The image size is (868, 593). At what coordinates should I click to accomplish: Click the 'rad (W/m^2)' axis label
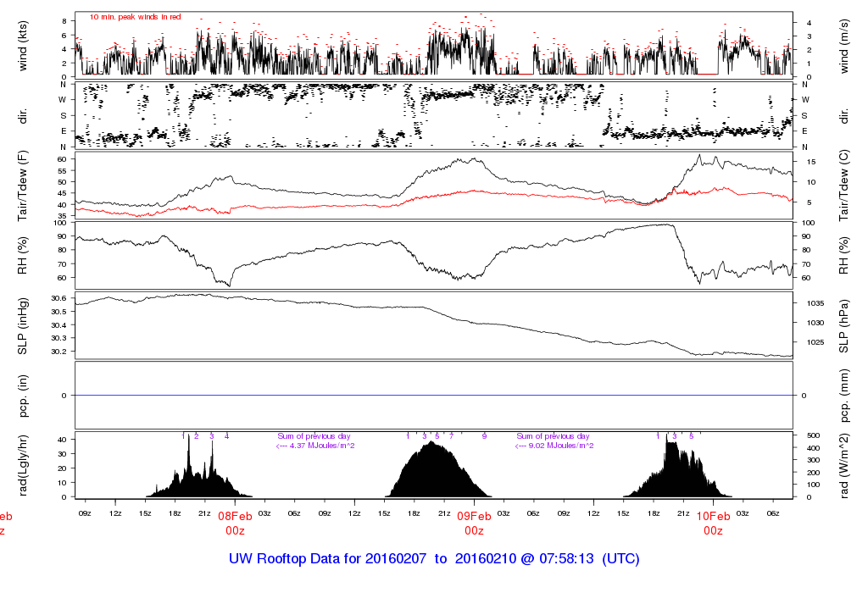click(x=844, y=465)
